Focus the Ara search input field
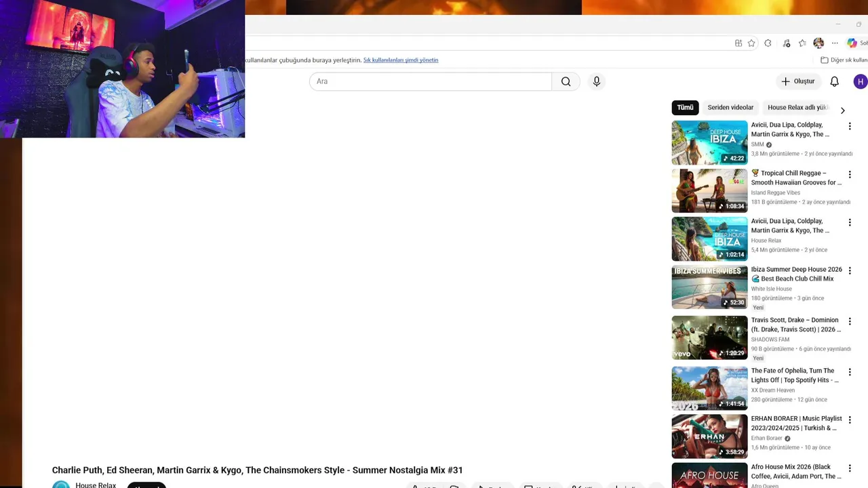The image size is (868, 488). point(431,81)
